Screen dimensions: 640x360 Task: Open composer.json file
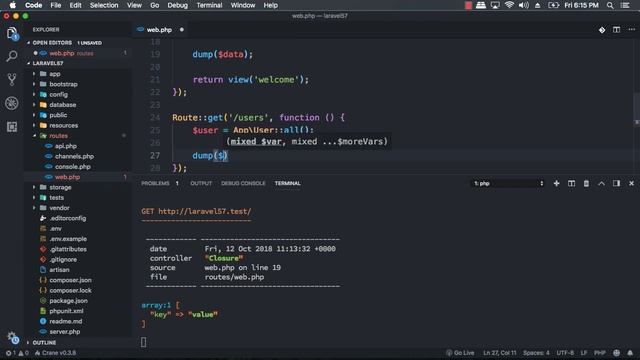point(70,280)
